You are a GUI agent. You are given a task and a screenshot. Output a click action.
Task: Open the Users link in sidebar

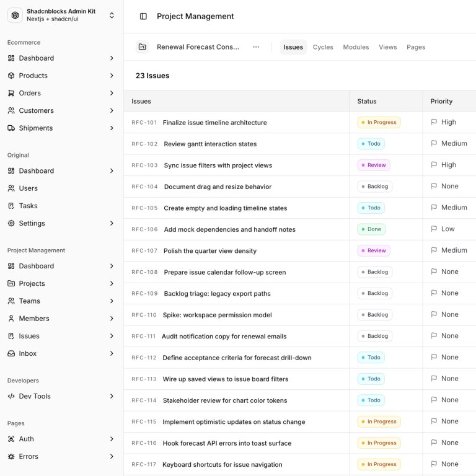[x=29, y=188]
